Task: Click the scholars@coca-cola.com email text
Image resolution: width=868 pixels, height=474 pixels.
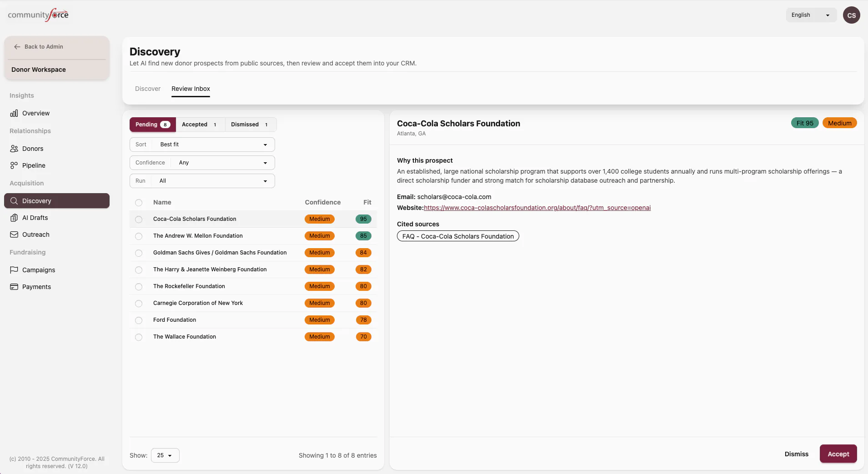Action: (x=454, y=197)
